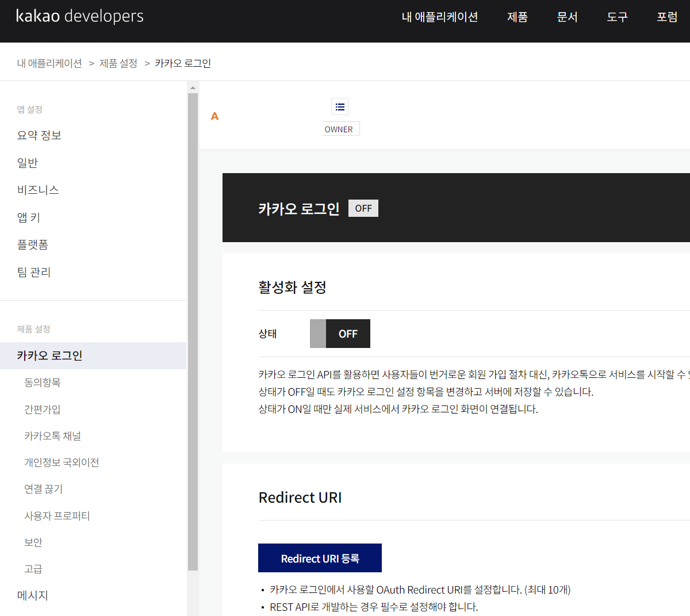The image size is (690, 616).
Task: Go to 내 애플리케이션 in the breadcrumb
Action: tap(49, 63)
